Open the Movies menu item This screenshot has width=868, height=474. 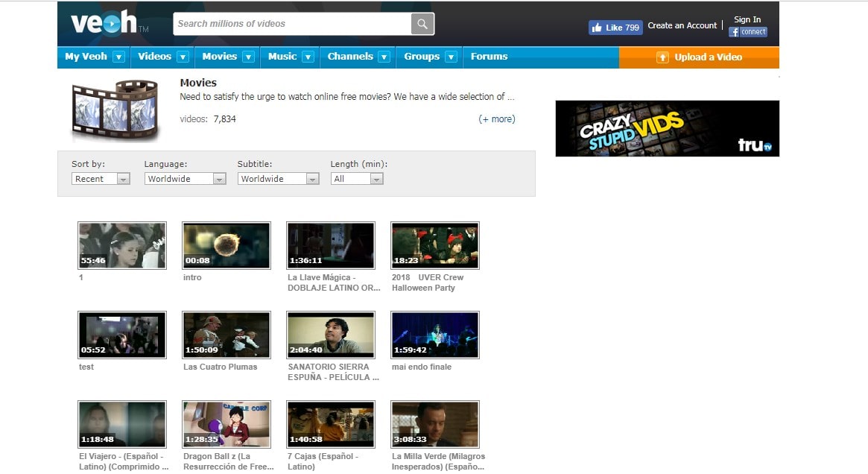pyautogui.click(x=219, y=57)
